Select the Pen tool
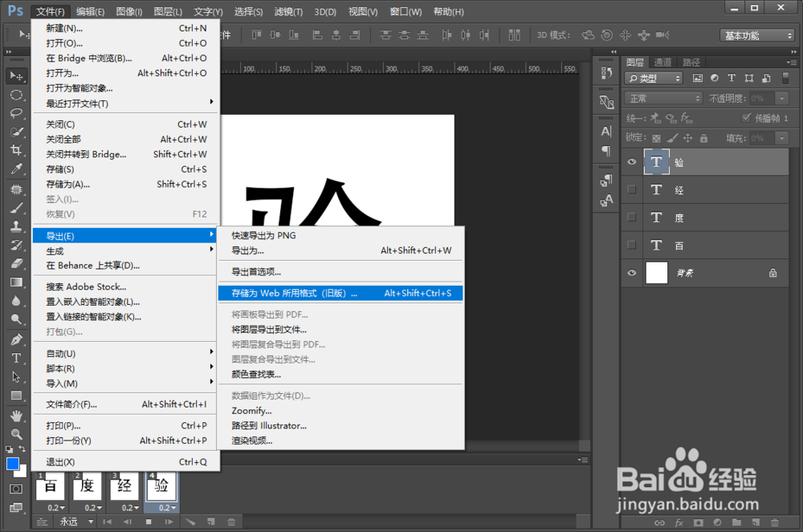The height and width of the screenshot is (532, 803). (x=16, y=339)
